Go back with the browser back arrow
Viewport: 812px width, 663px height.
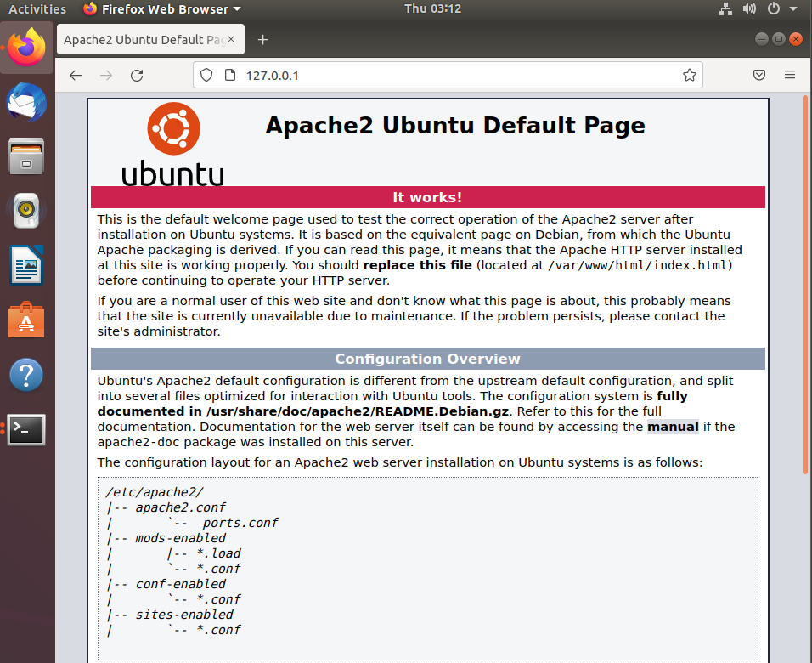tap(76, 76)
